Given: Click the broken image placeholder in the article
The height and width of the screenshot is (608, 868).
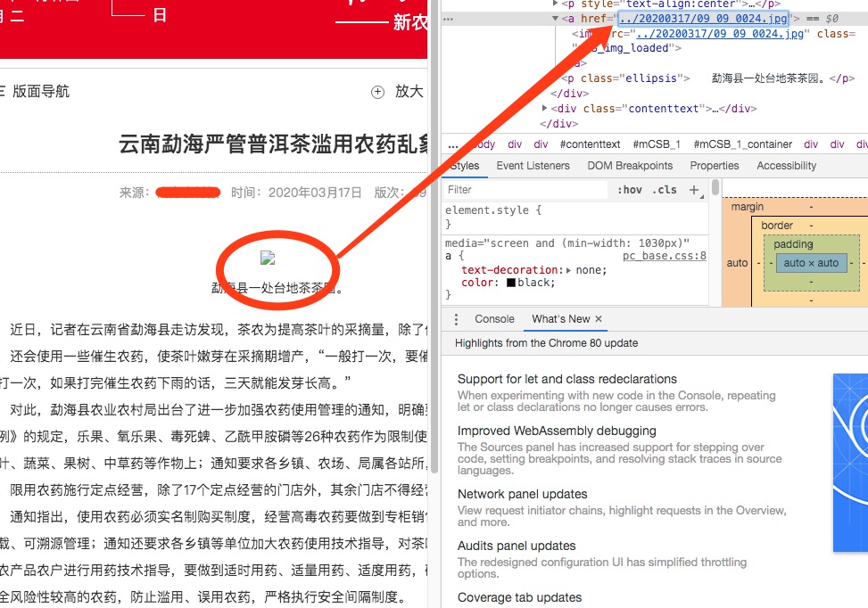Looking at the screenshot, I should [x=268, y=258].
